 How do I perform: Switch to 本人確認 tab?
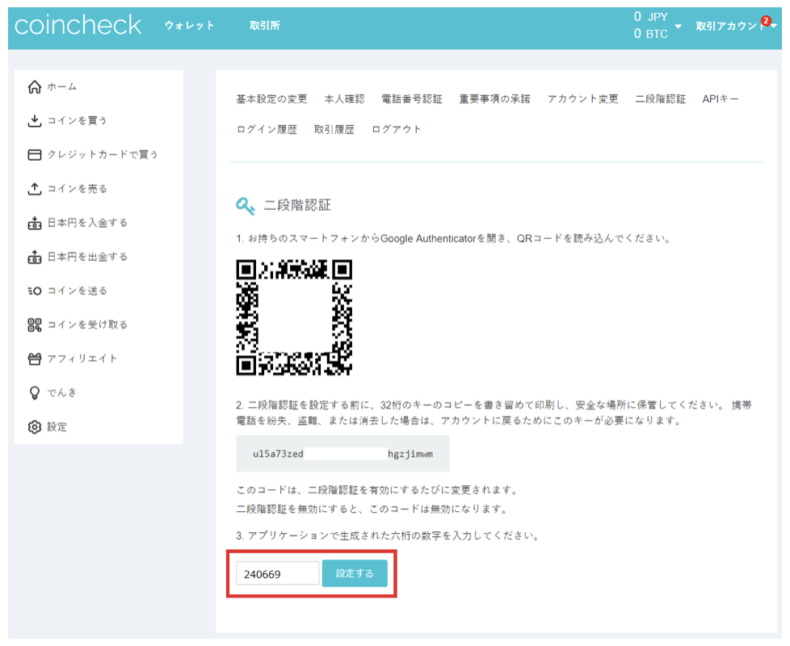(x=344, y=99)
